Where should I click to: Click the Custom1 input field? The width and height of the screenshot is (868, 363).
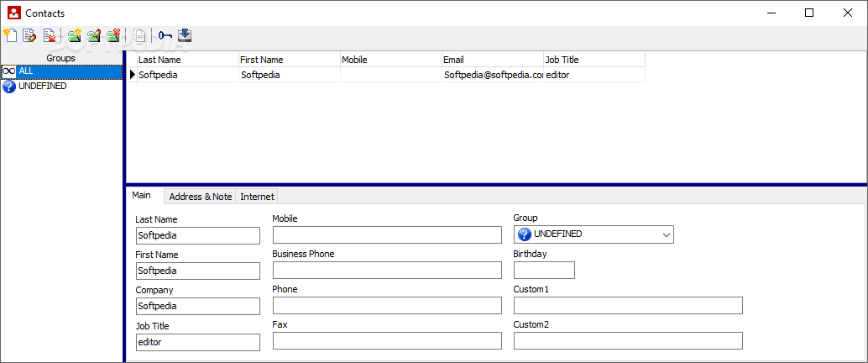pyautogui.click(x=628, y=305)
